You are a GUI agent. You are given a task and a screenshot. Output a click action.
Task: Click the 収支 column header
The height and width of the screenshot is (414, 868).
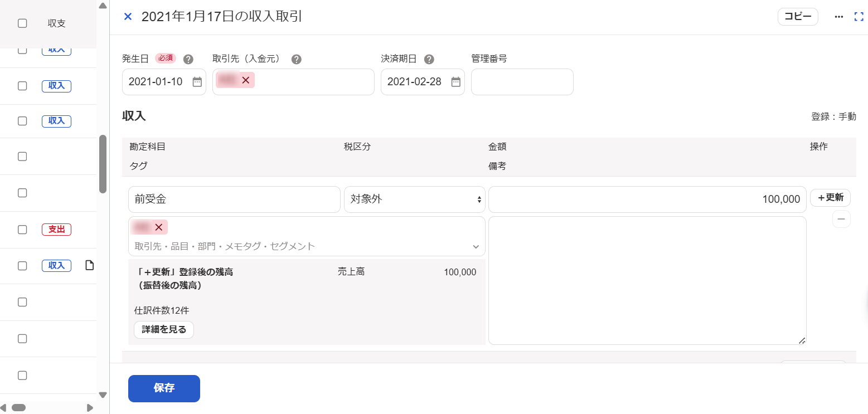pyautogui.click(x=57, y=23)
